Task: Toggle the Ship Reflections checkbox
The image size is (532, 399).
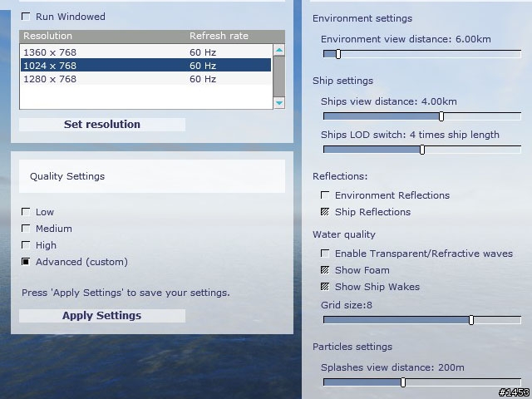Action: coord(325,212)
